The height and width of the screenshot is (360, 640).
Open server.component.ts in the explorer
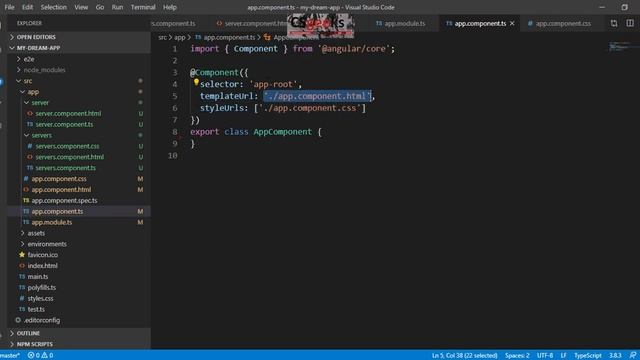tap(79, 124)
